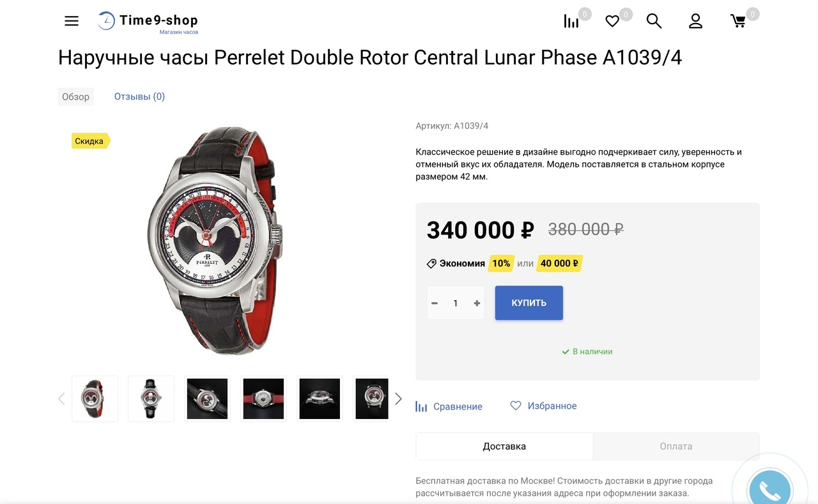Open the shopping cart
The image size is (818, 504).
click(x=738, y=21)
